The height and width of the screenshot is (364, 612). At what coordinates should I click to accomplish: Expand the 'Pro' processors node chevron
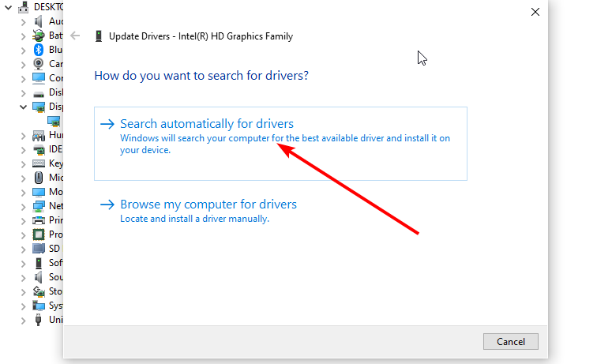[x=23, y=235]
